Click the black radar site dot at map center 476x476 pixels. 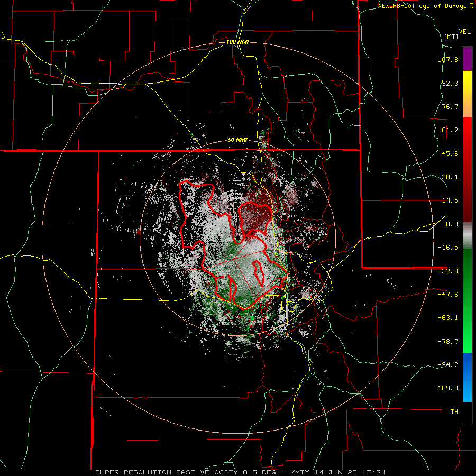point(237,237)
